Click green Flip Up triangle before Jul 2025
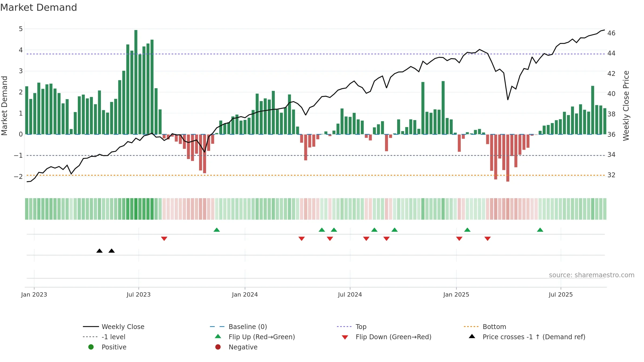Image resolution: width=644 pixels, height=362 pixels. click(x=540, y=230)
